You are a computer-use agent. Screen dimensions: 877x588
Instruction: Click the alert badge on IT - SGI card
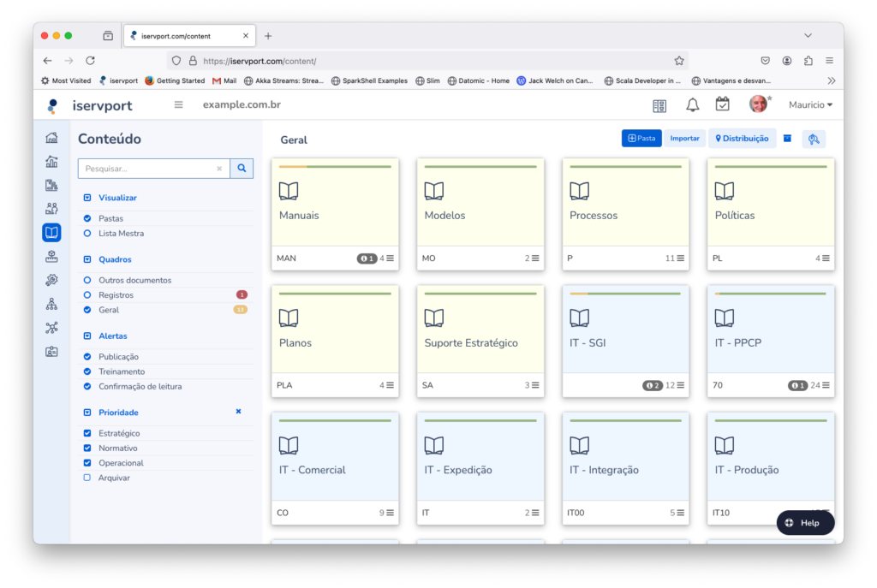(x=652, y=385)
